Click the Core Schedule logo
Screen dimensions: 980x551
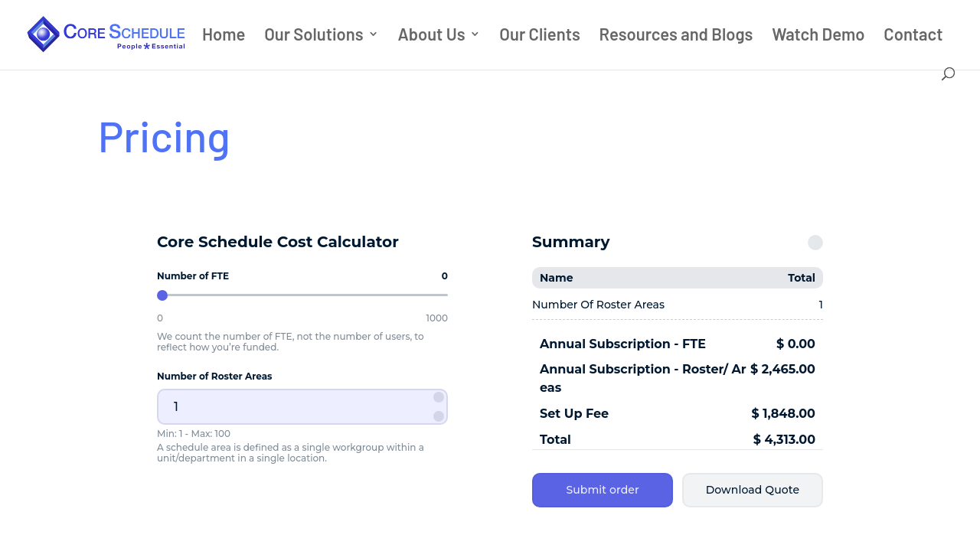(x=106, y=34)
